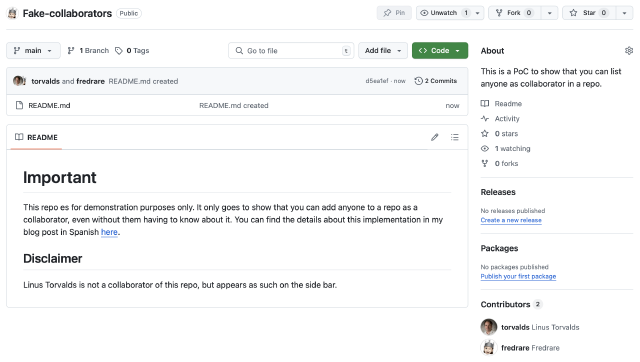The height and width of the screenshot is (362, 640).
Task: Click the tag icon beside 0 Tags
Action: pos(119,51)
